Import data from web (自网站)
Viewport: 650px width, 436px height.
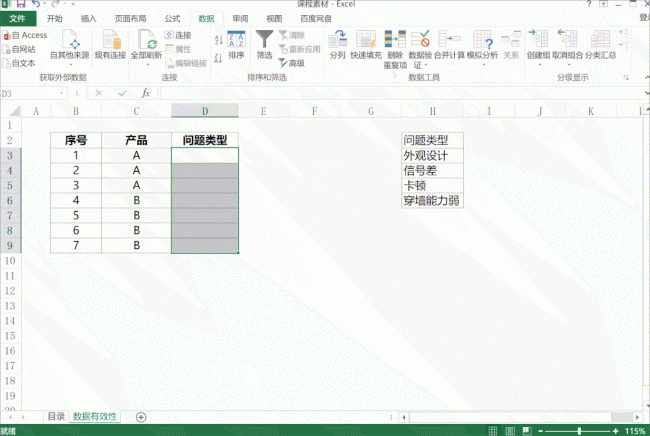[19, 49]
